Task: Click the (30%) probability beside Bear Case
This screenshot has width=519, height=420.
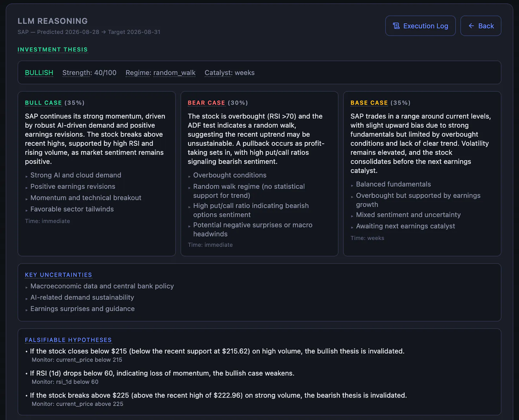Action: point(238,103)
